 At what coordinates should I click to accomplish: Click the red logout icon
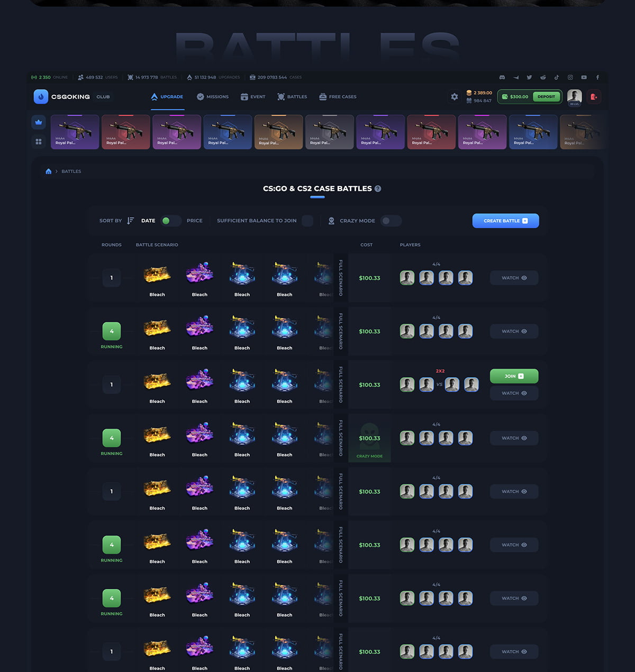594,97
